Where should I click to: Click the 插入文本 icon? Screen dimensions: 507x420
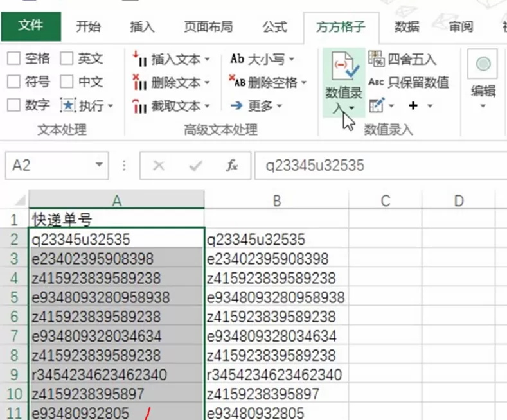[x=140, y=59]
